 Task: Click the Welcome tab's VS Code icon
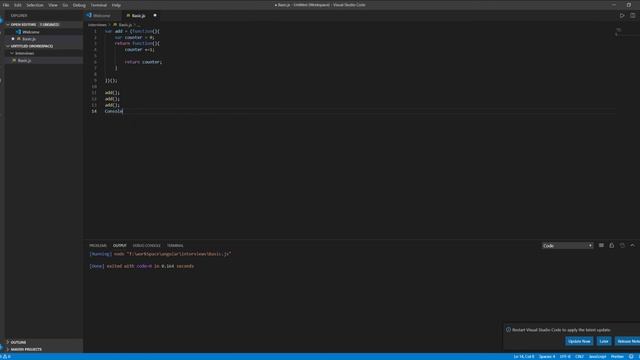(x=89, y=16)
